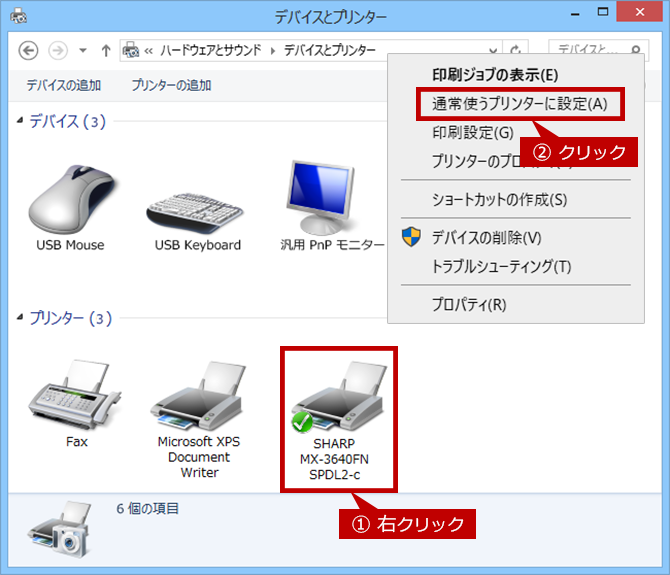Select the 汎用 PnP モニター icon

tap(318, 200)
